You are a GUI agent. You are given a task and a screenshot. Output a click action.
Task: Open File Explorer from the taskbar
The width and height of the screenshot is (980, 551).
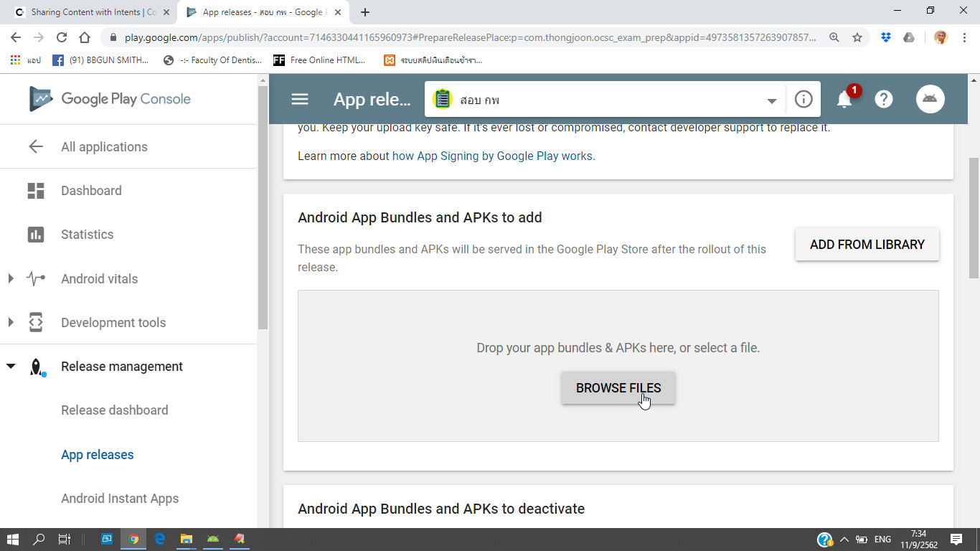186,539
